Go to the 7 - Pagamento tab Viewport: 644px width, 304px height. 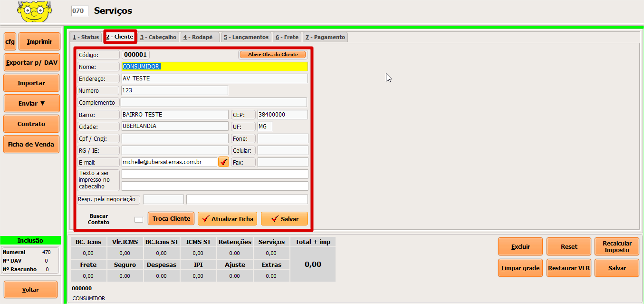pos(325,37)
